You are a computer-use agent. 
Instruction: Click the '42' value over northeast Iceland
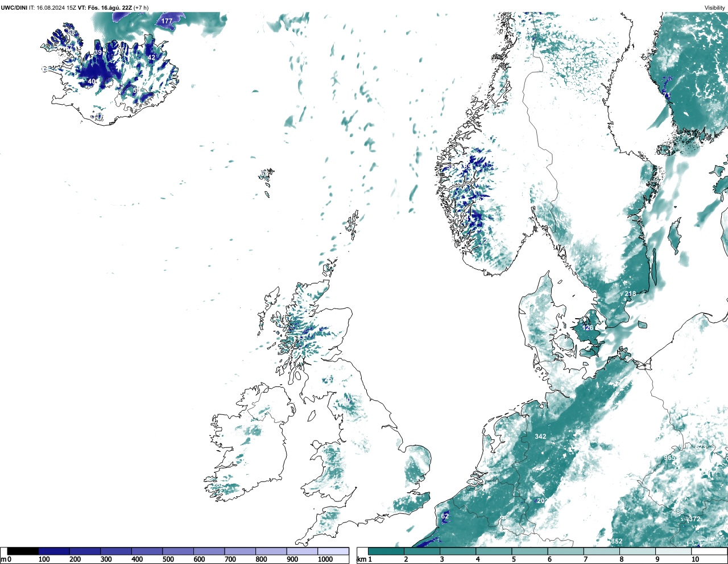[151, 57]
